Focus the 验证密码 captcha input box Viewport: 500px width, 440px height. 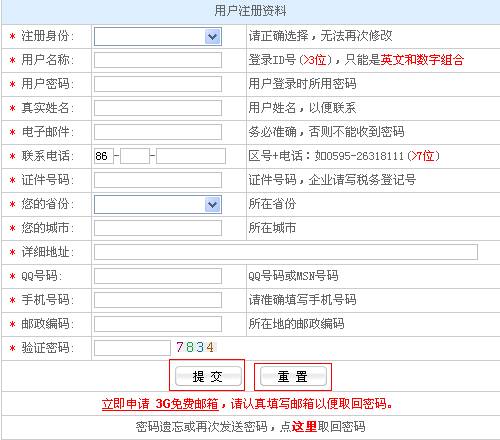click(132, 348)
